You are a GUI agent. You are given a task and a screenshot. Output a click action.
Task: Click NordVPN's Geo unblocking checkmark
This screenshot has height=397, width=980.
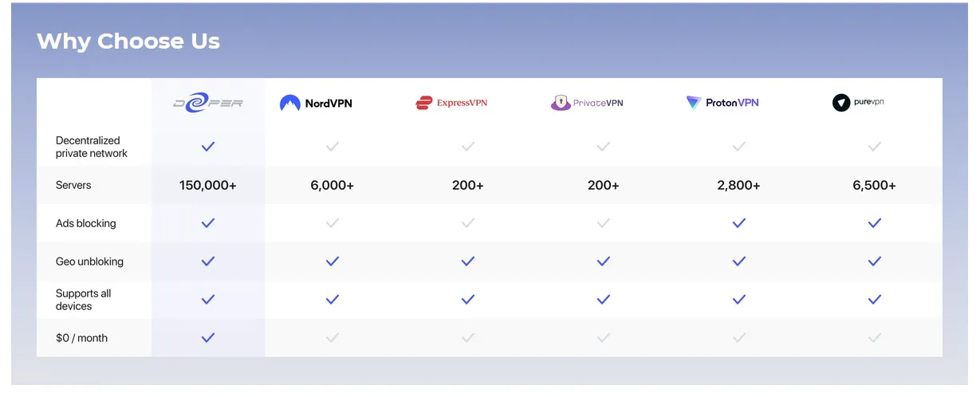pyautogui.click(x=333, y=261)
